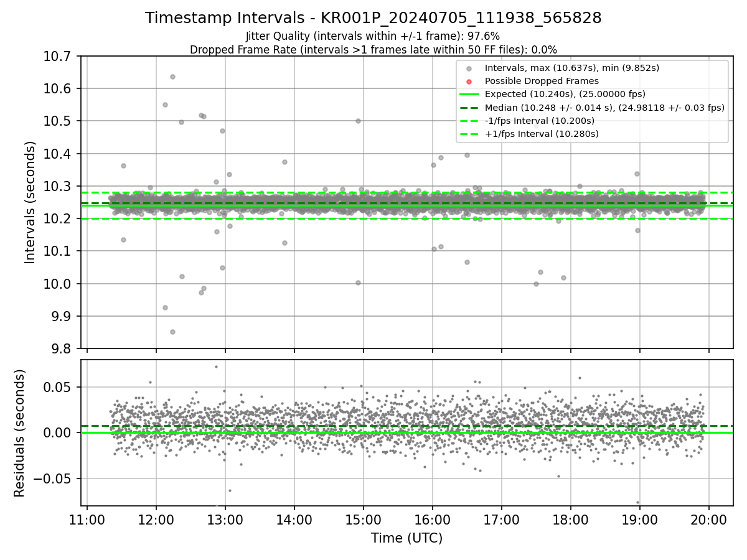Click the 15:00 time tick label
The height and width of the screenshot is (560, 747).
[363, 520]
